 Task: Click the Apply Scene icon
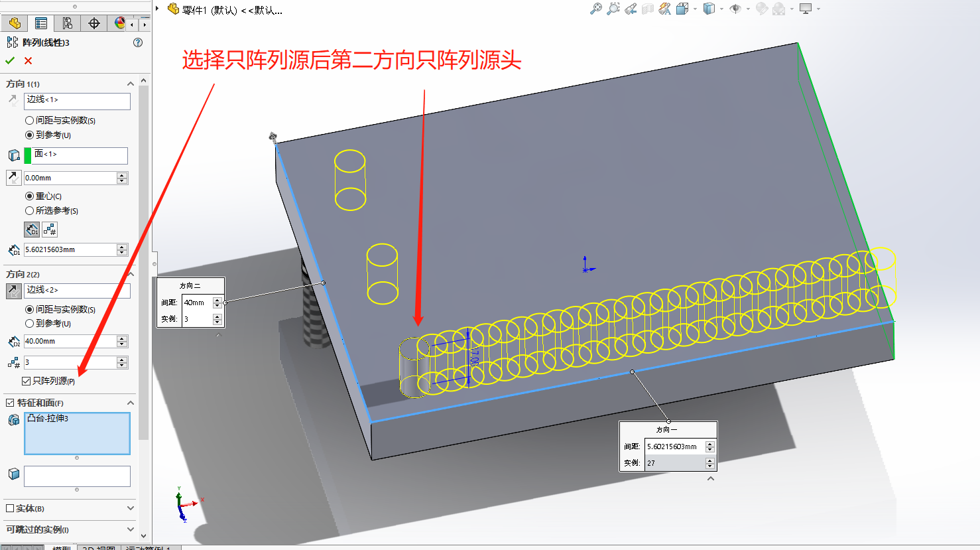point(779,9)
